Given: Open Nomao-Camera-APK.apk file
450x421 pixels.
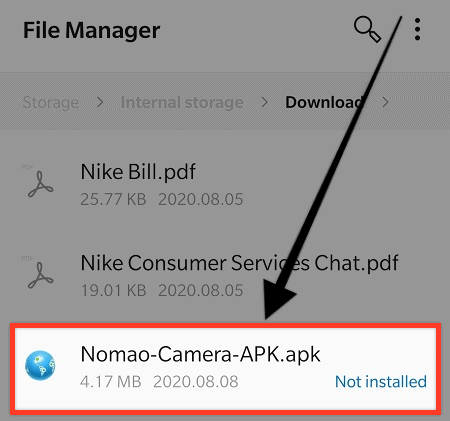Looking at the screenshot, I should pyautogui.click(x=225, y=369).
